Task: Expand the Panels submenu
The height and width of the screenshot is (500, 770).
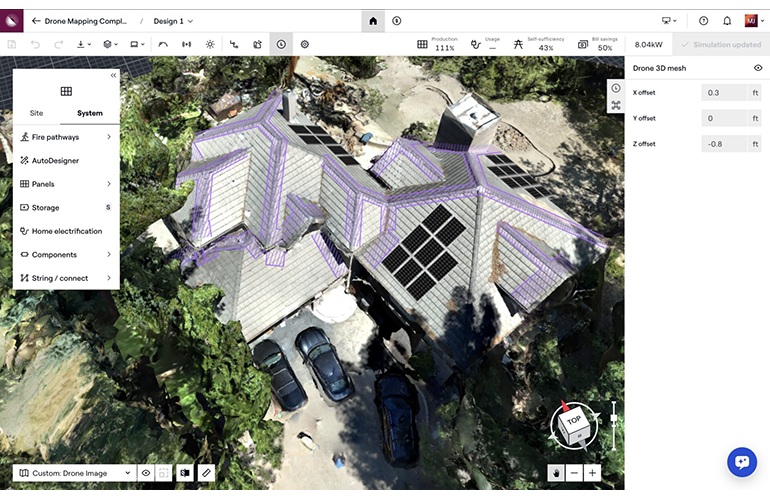Action: 66,184
